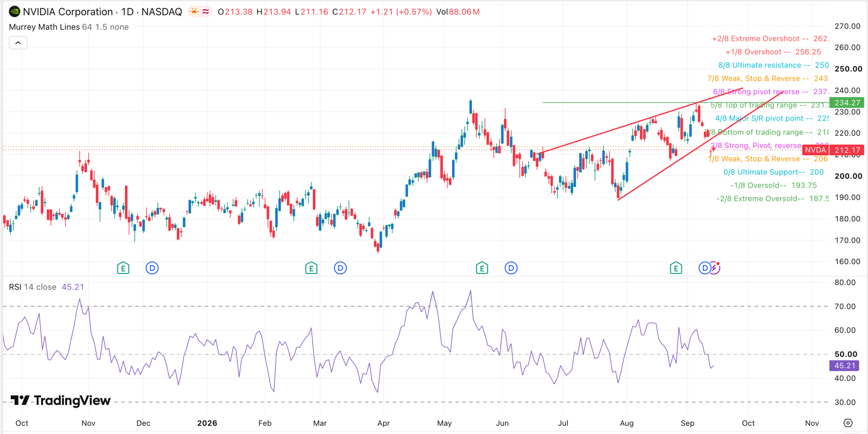Click the open price value O213.38
Viewport: 868px width, 434px height.
tap(235, 12)
